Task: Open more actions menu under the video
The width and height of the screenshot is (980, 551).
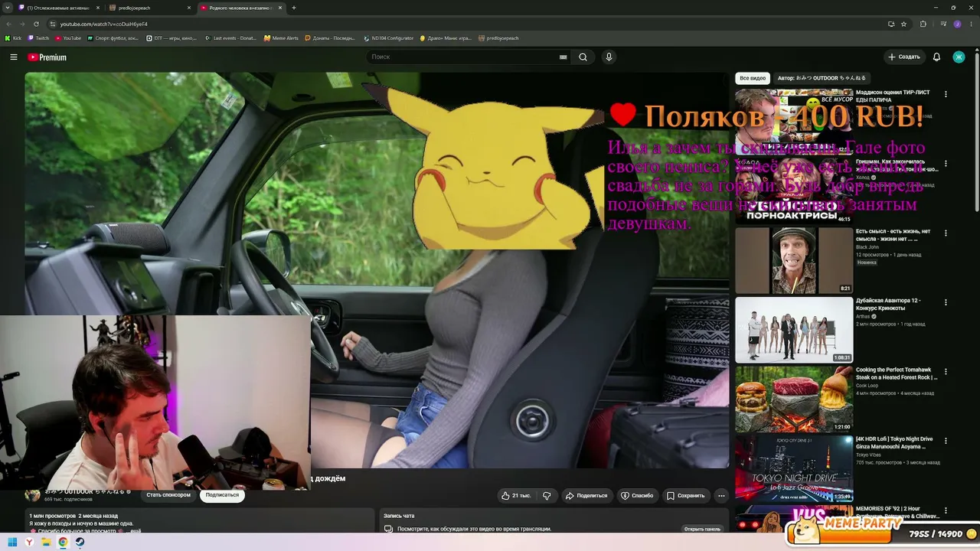Action: pos(721,496)
